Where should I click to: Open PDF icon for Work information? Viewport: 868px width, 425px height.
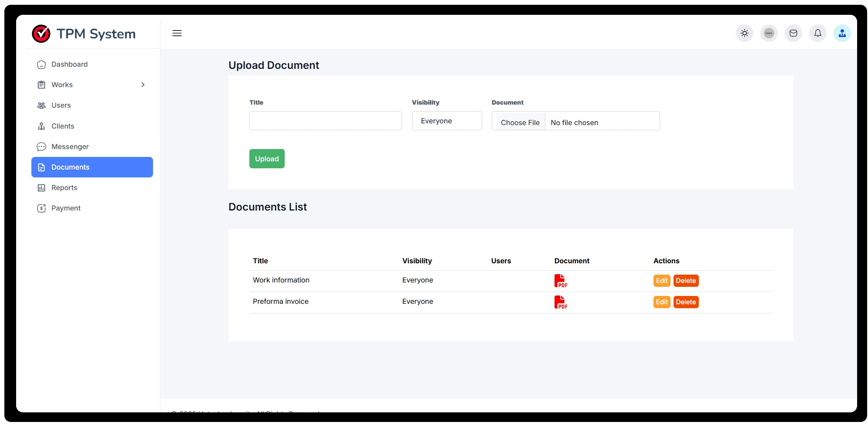pos(560,281)
